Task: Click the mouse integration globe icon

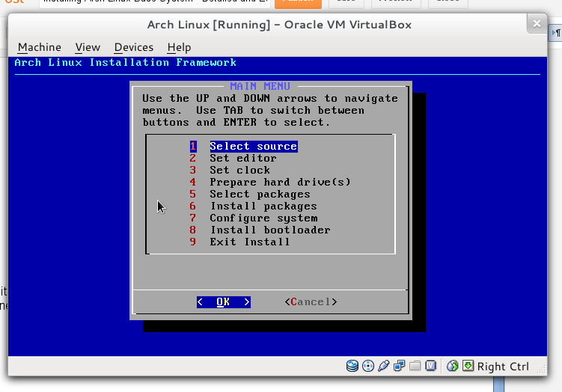Action: point(452,366)
